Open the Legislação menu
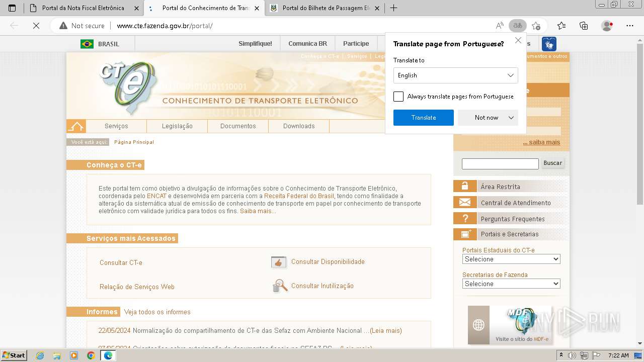 click(177, 126)
